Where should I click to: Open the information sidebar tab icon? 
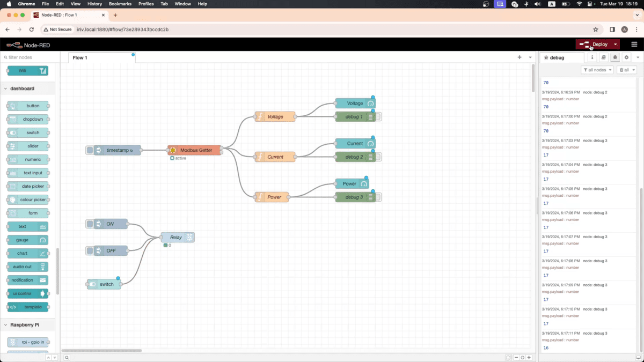click(x=592, y=57)
